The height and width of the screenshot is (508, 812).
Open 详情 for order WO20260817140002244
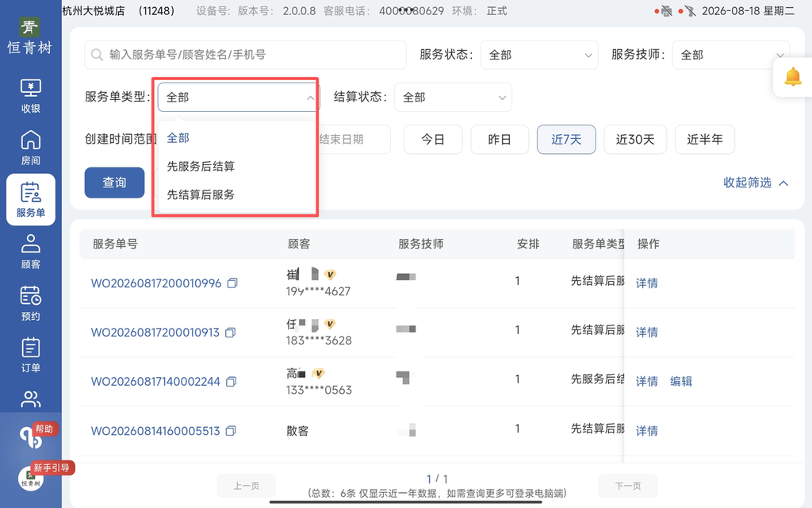tap(647, 382)
